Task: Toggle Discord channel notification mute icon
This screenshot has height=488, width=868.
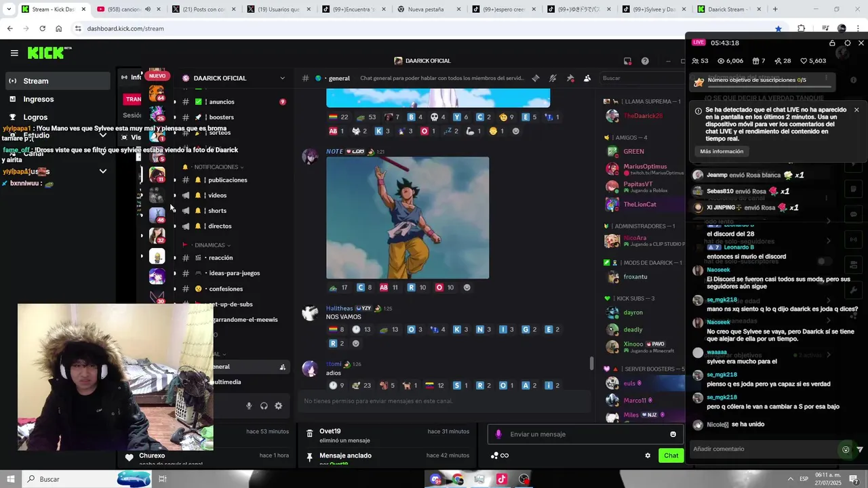Action: 553,78
